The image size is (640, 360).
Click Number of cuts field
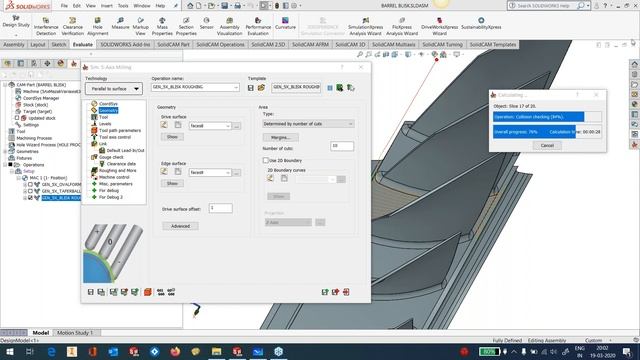pos(342,146)
